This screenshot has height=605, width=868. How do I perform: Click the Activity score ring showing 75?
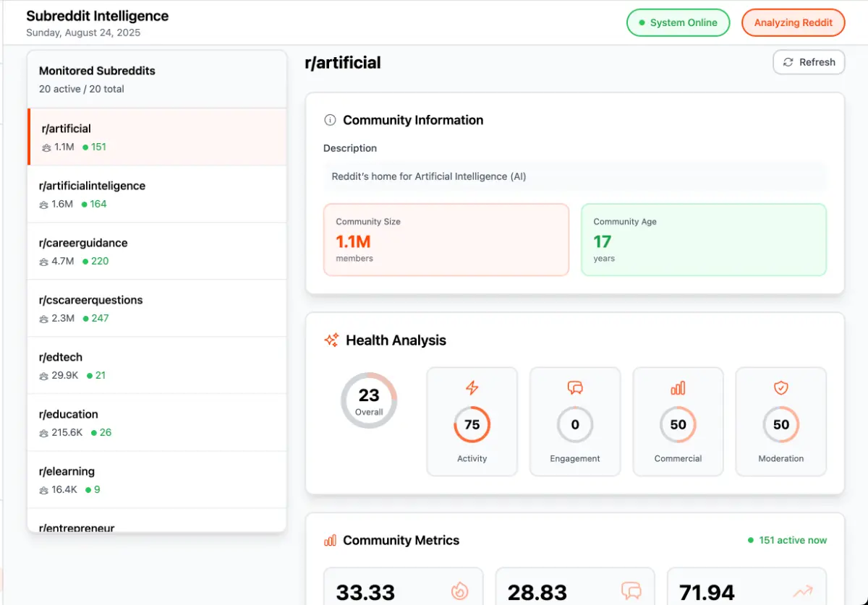(472, 425)
